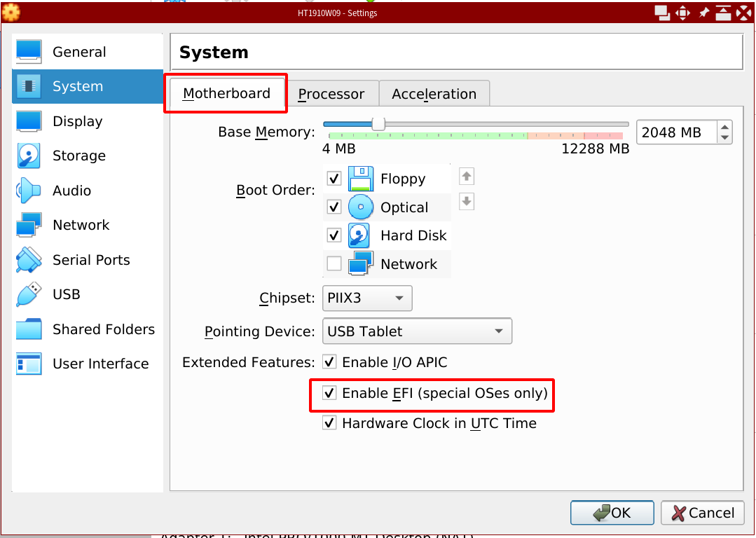This screenshot has height=538, width=756.
Task: Select the USB plug icon
Action: [29, 294]
